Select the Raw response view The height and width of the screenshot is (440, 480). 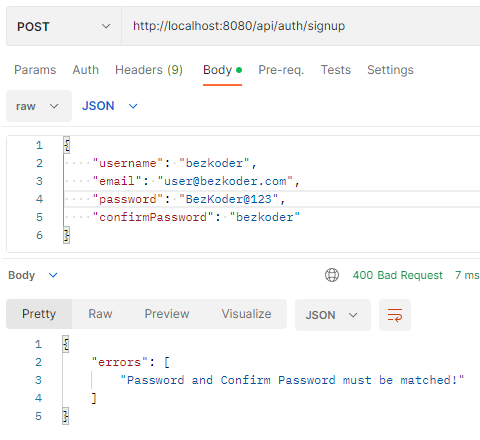(x=100, y=314)
